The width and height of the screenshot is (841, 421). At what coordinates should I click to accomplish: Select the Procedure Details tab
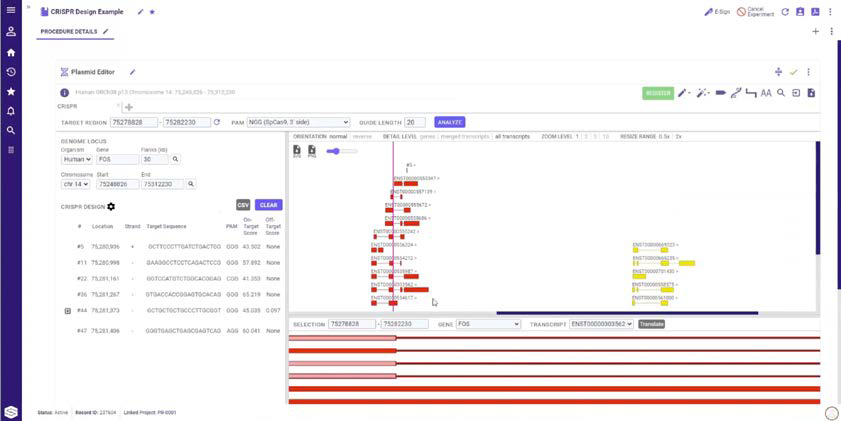coord(70,32)
